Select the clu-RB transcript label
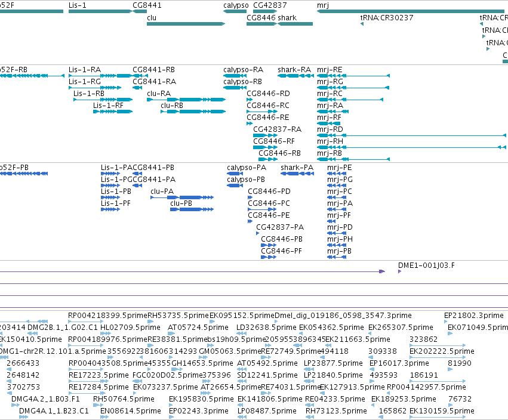Image resolution: width=508 pixels, height=420 pixels. point(172,106)
